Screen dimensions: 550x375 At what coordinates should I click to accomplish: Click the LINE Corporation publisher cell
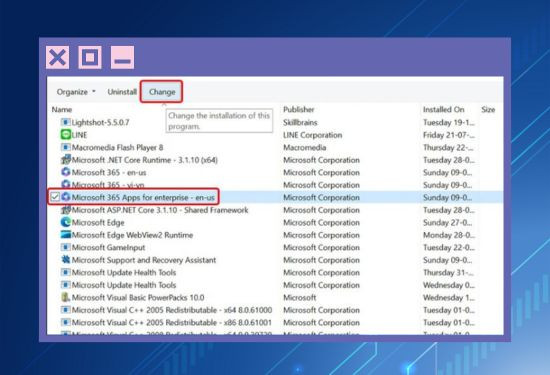click(x=313, y=135)
